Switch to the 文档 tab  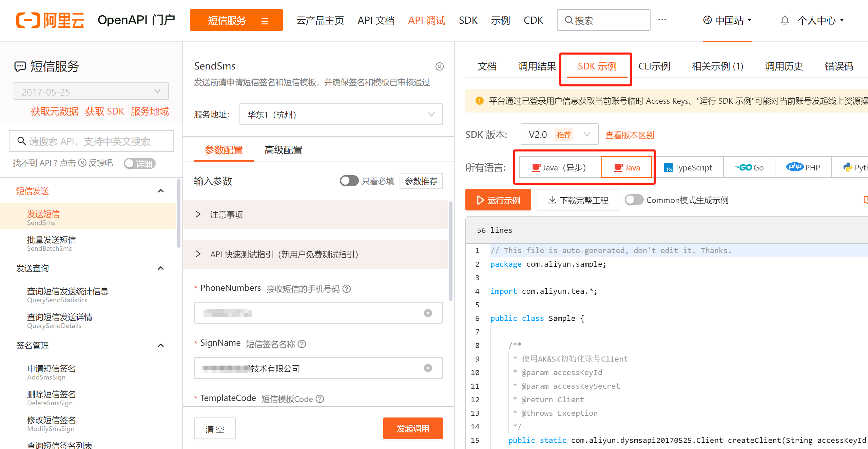(x=487, y=66)
